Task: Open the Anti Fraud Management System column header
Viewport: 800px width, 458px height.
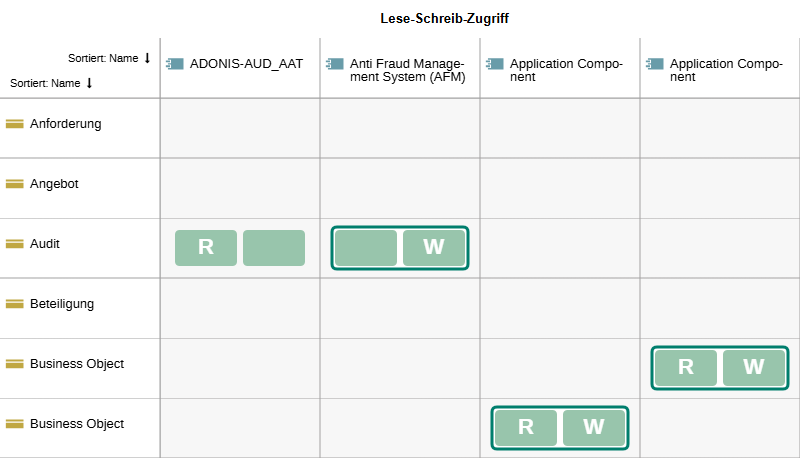Action: [x=407, y=70]
